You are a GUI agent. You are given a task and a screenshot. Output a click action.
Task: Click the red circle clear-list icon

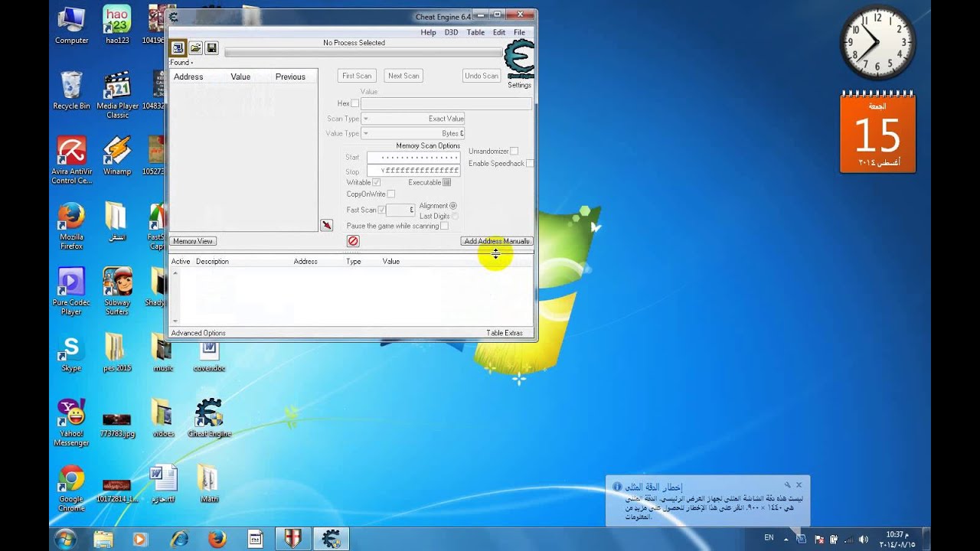coord(353,241)
